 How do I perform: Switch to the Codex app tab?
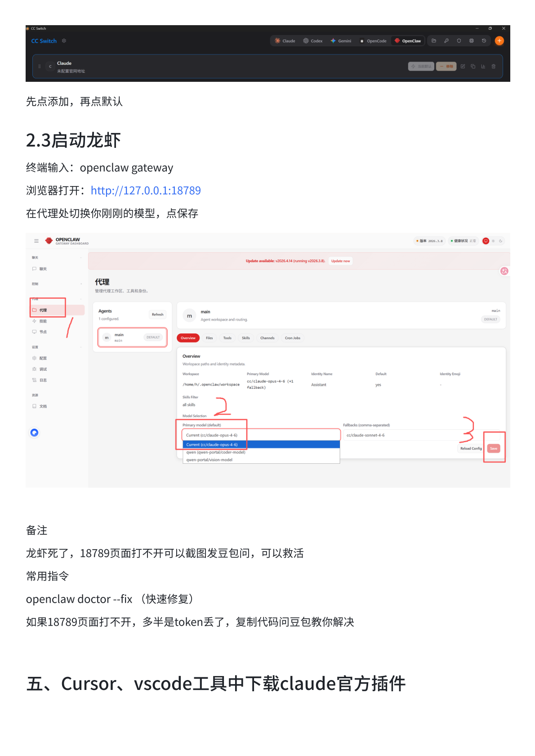pos(313,41)
